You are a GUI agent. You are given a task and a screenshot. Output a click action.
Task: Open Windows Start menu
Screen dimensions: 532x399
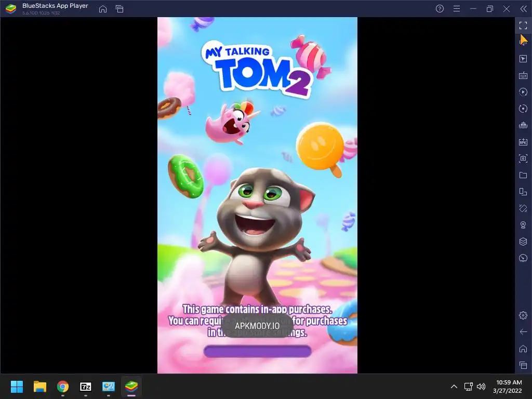pyautogui.click(x=17, y=387)
